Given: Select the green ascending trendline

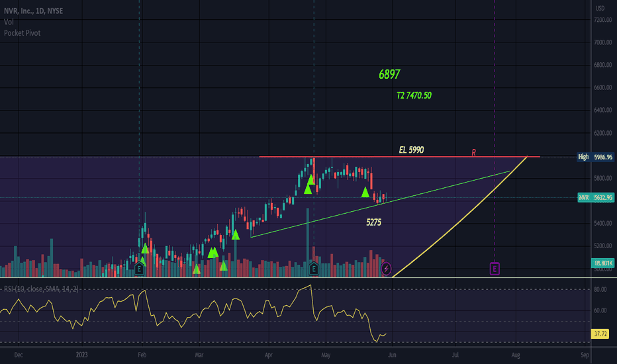Looking at the screenshot, I should (380, 204).
